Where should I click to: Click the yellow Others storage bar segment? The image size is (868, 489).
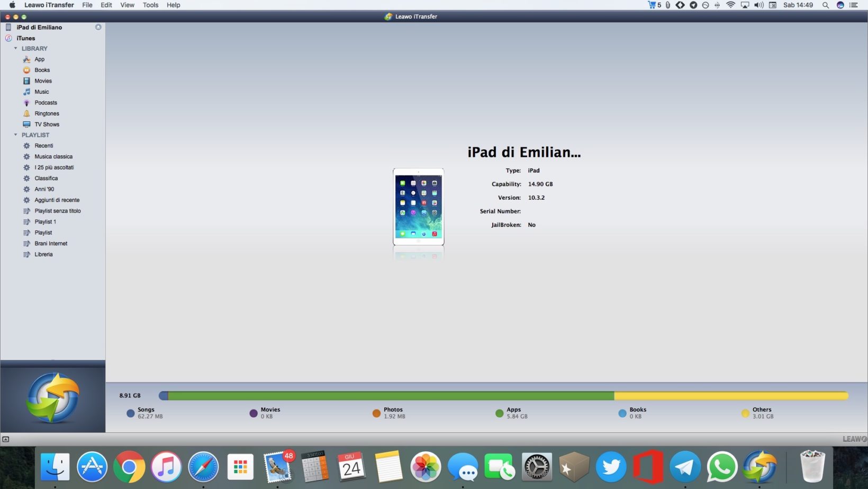click(x=731, y=396)
